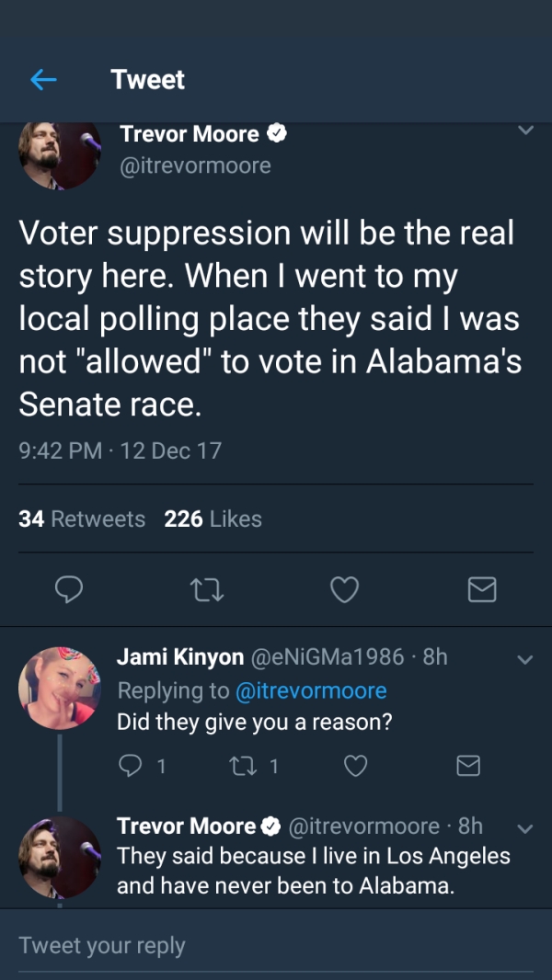Expand options chevron on Jami Kinyon's reply
552x980 pixels.
[x=524, y=658]
